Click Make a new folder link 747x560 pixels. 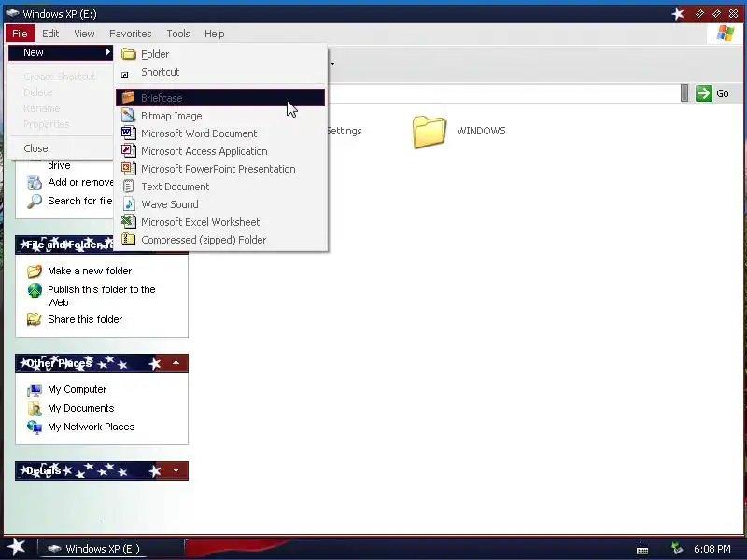90,271
